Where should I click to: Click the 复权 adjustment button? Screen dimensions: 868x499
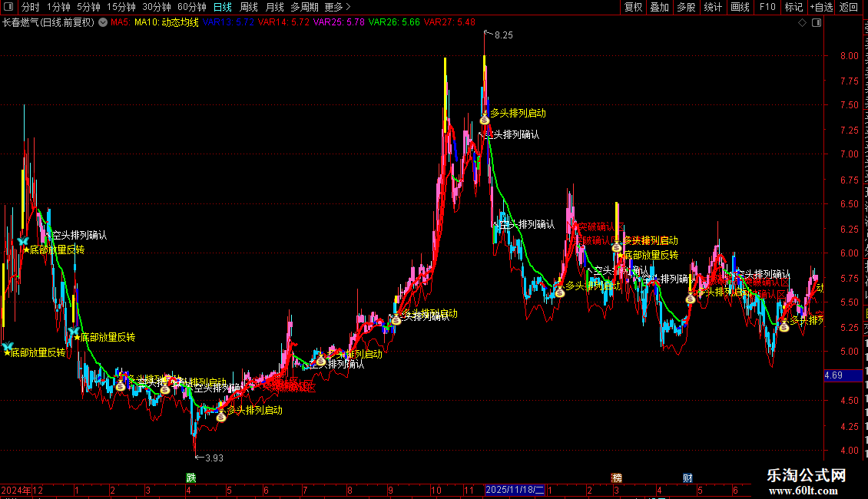[x=633, y=7]
